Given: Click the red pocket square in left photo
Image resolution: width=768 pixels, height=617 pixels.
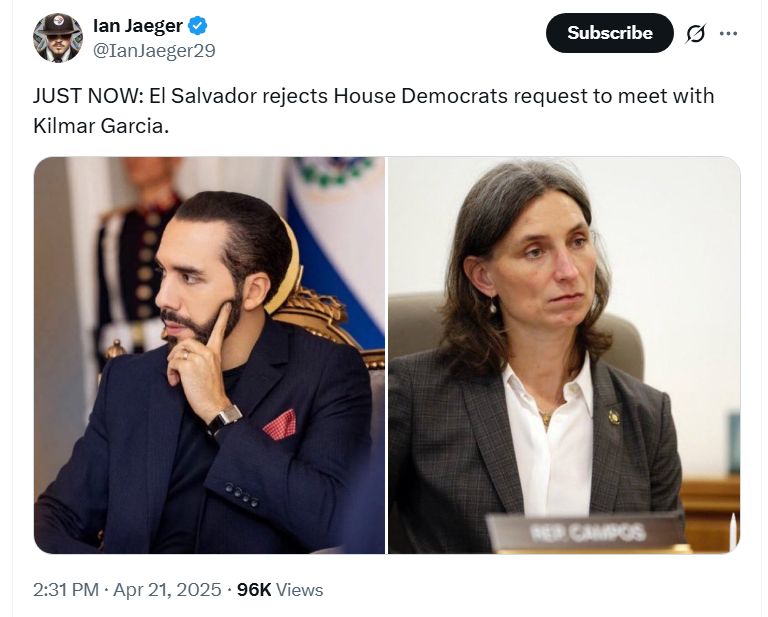Looking at the screenshot, I should 280,425.
